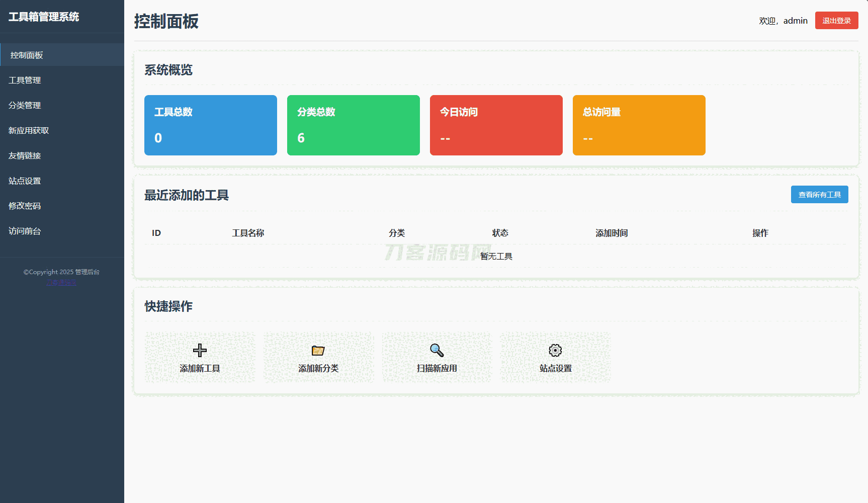Open 分类管理 sidebar item
This screenshot has width=868, height=503.
[25, 105]
